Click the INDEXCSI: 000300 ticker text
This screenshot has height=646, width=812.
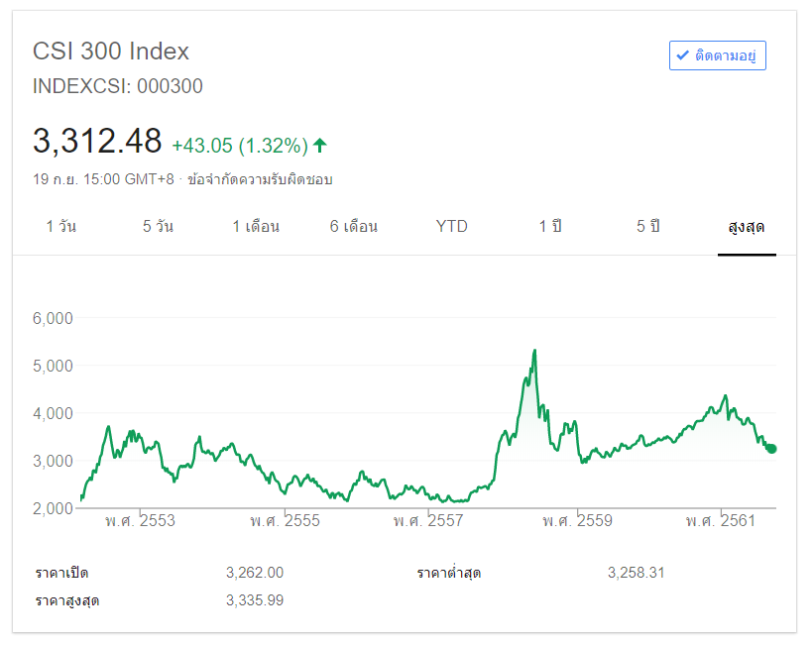(118, 86)
